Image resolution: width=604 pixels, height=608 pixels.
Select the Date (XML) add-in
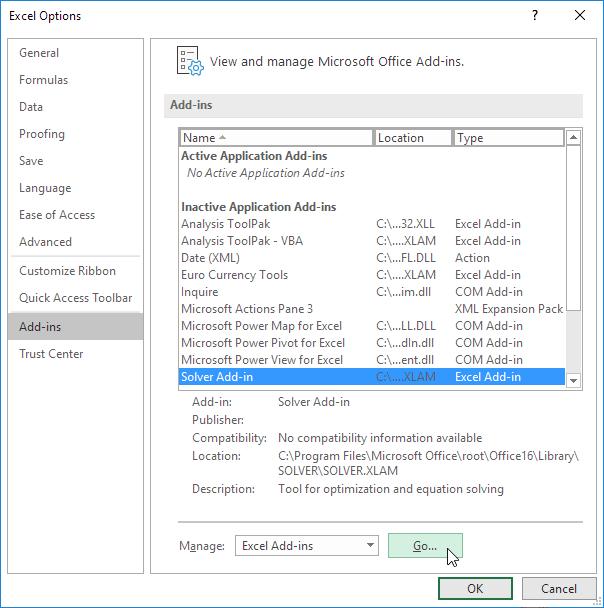372,258
